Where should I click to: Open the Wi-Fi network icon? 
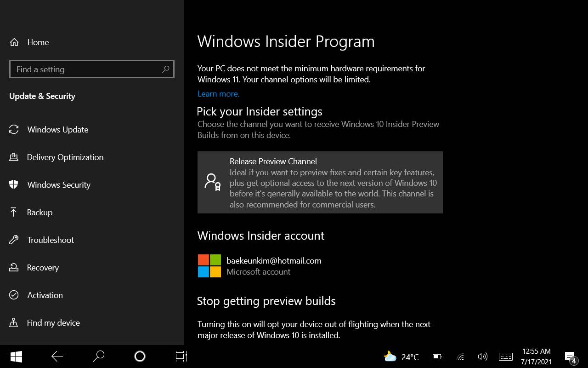tap(461, 357)
